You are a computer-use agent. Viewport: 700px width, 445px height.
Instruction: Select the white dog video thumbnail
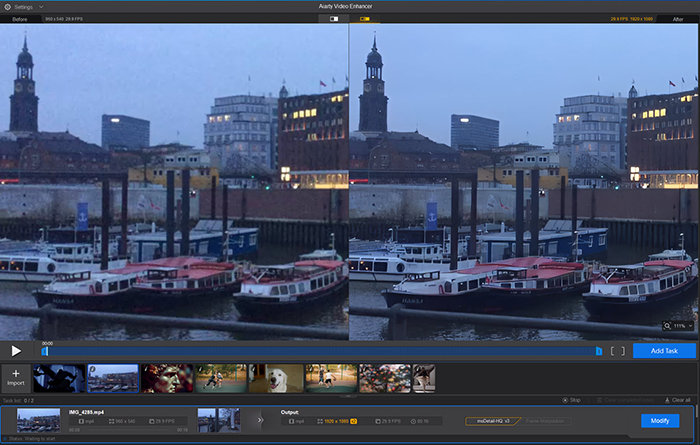[x=275, y=377]
